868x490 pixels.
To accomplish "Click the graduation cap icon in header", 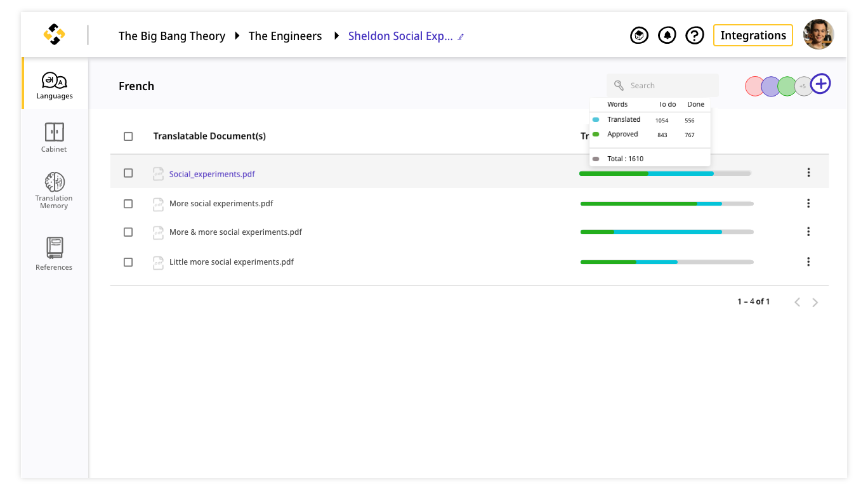I will click(x=639, y=36).
